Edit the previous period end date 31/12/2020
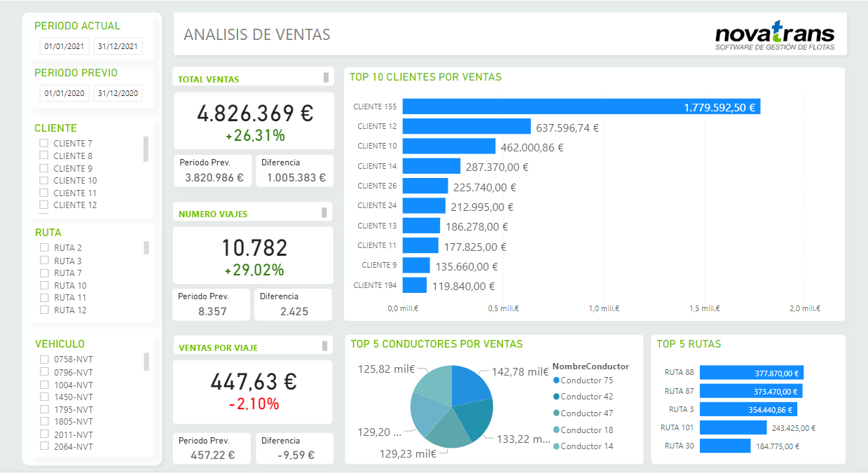 118,93
